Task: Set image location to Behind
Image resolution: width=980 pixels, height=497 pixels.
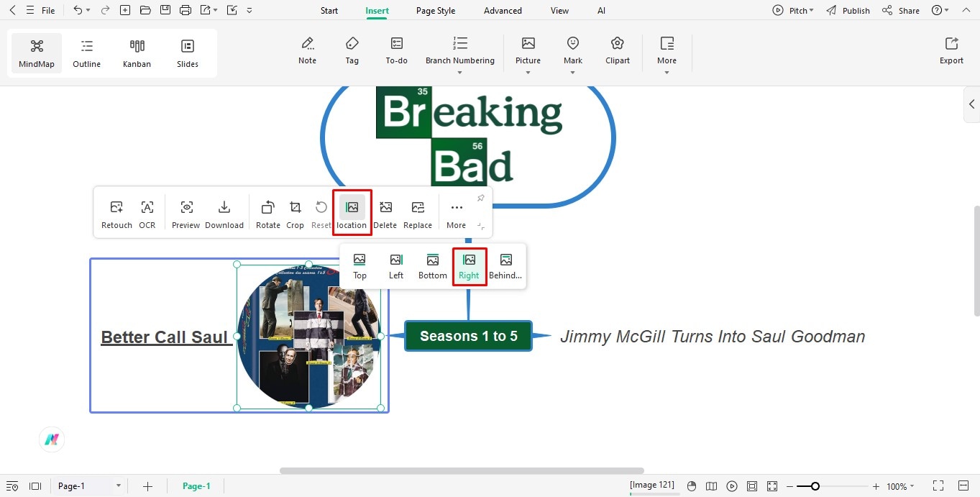Action: tap(505, 266)
